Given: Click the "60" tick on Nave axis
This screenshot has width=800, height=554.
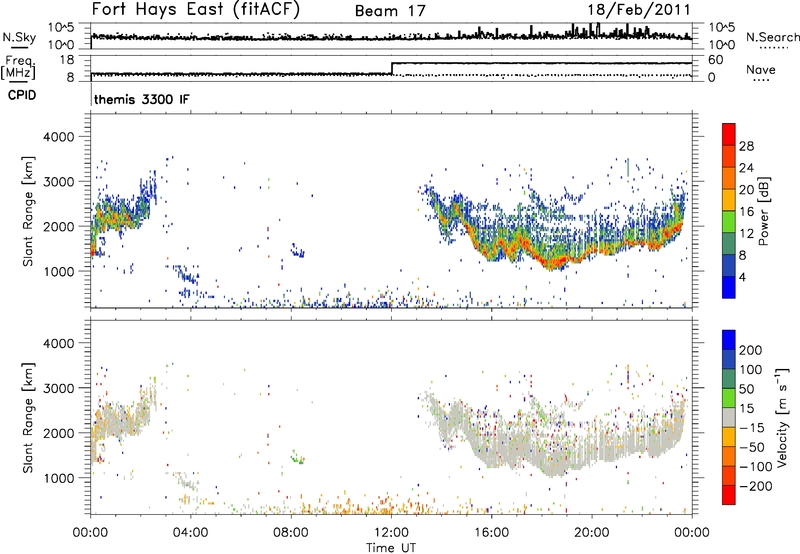Looking at the screenshot, I should pos(715,60).
